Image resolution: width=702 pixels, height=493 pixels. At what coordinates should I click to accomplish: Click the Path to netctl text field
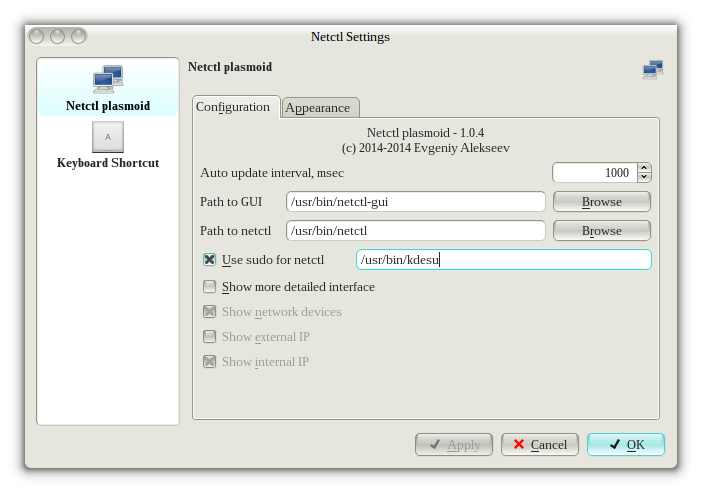(x=415, y=231)
